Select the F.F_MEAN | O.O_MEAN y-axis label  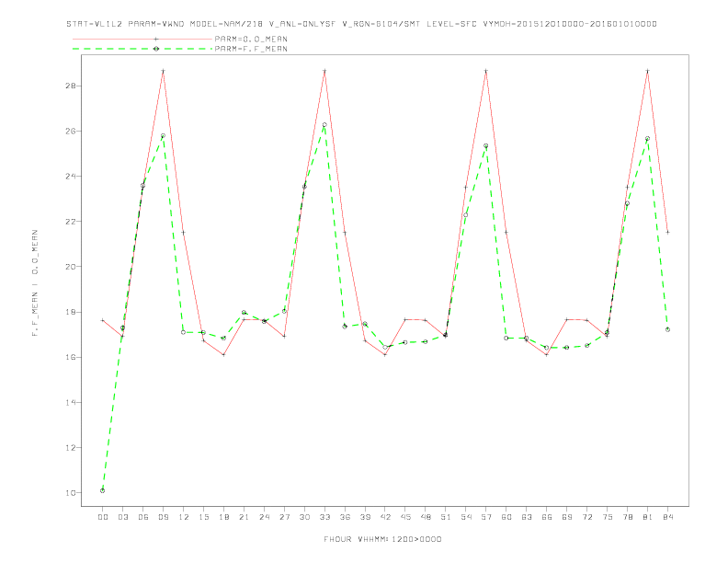tap(35, 283)
